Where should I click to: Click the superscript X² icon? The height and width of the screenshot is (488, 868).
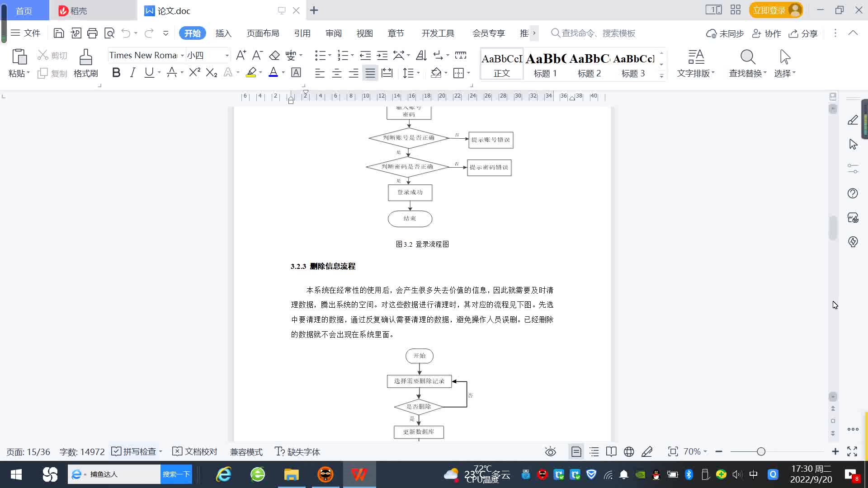click(x=194, y=72)
